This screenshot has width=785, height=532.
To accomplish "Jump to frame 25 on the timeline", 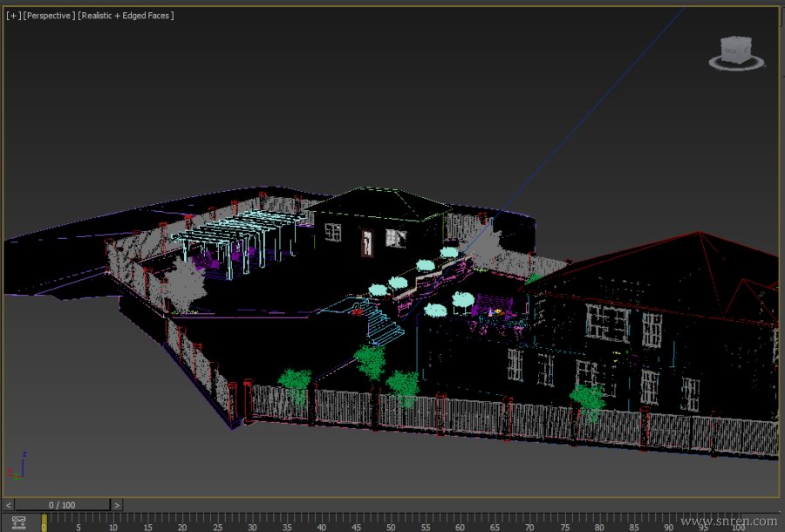I will (x=217, y=522).
